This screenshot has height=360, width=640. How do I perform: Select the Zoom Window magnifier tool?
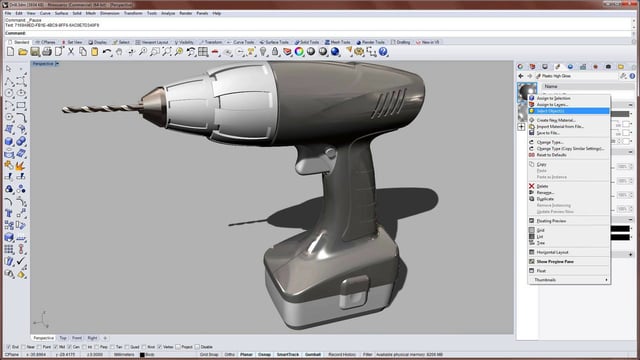point(155,51)
